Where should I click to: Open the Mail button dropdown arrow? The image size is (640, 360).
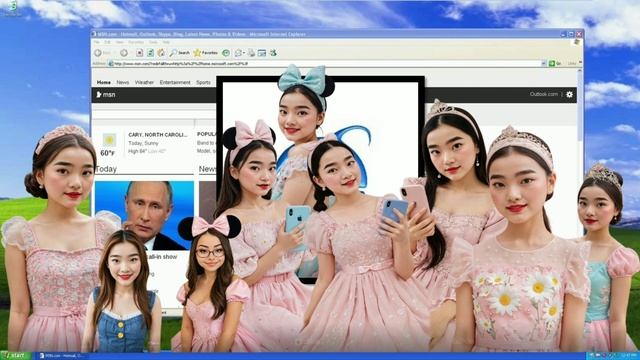click(x=244, y=53)
